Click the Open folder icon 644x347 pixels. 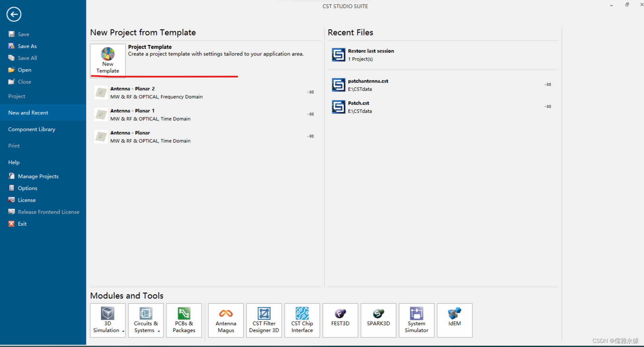pos(12,70)
